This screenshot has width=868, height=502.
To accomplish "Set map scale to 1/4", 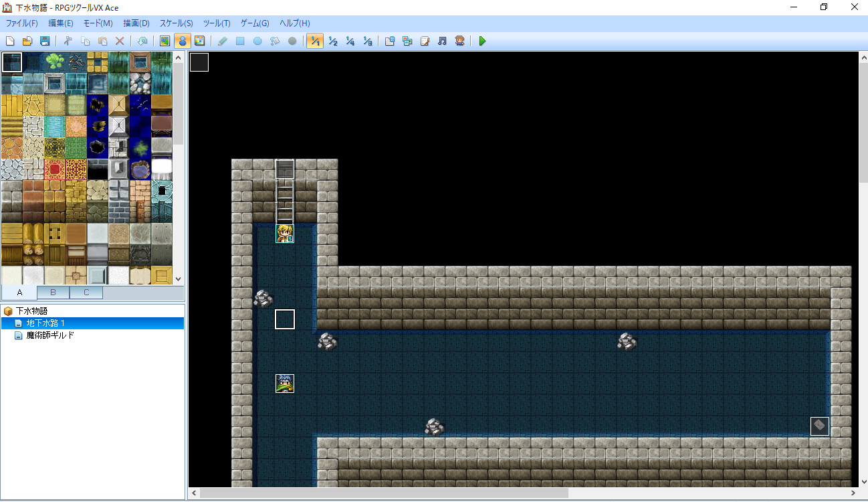I will pyautogui.click(x=350, y=41).
